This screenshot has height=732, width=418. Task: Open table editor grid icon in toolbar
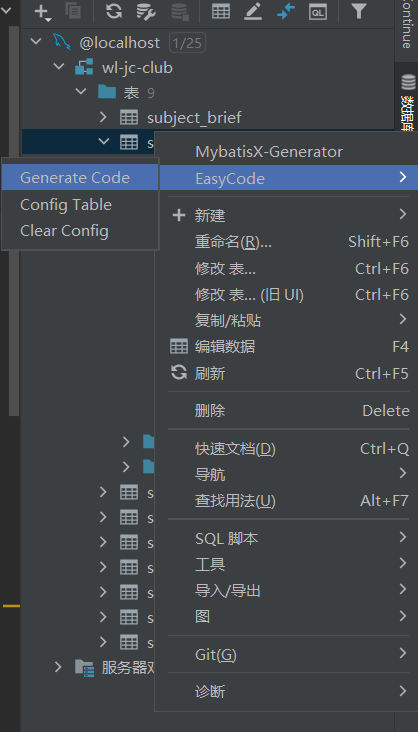point(221,11)
